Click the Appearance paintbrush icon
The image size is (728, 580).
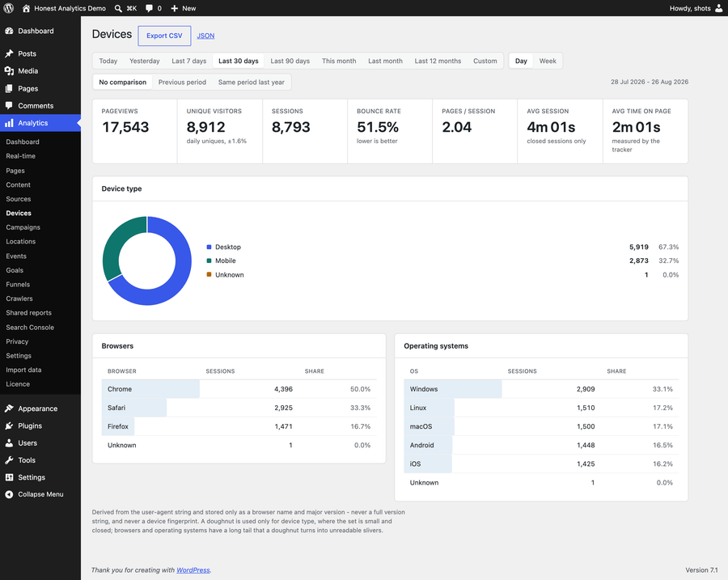tap(9, 409)
